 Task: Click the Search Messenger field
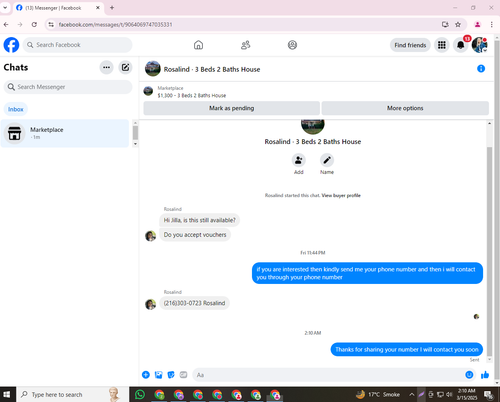[68, 87]
